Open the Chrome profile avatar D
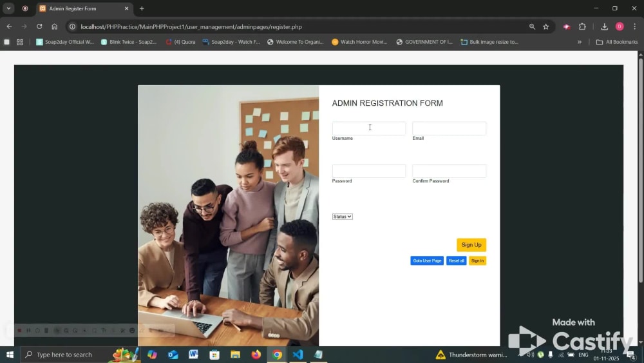644x363 pixels. [x=620, y=26]
